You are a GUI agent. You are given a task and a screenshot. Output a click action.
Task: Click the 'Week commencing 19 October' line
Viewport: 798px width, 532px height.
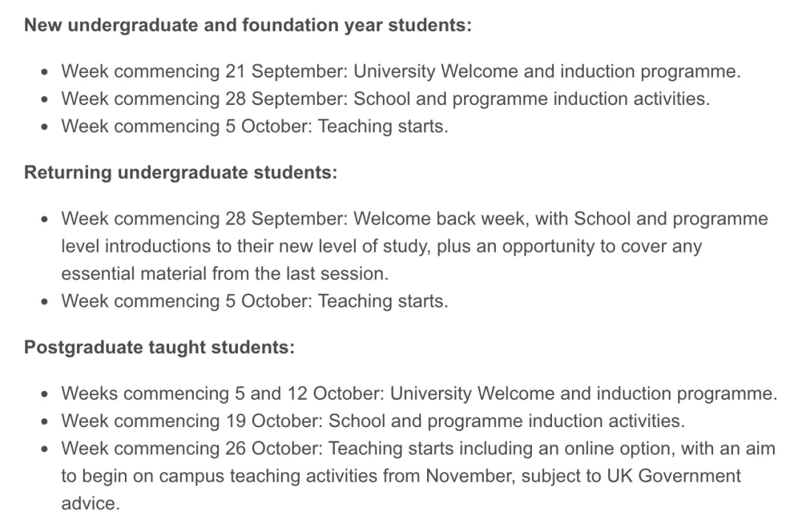[x=373, y=421]
